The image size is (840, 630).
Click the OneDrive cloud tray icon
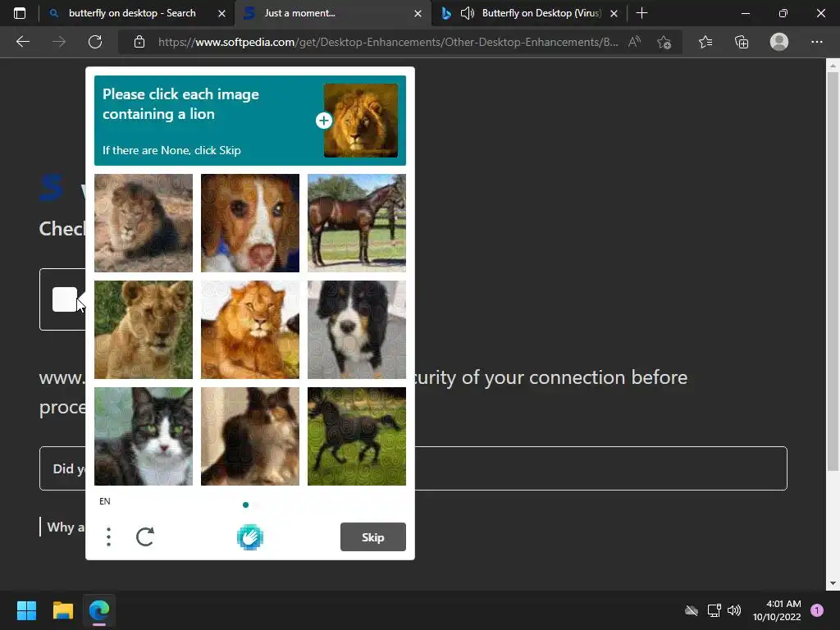pos(692,610)
